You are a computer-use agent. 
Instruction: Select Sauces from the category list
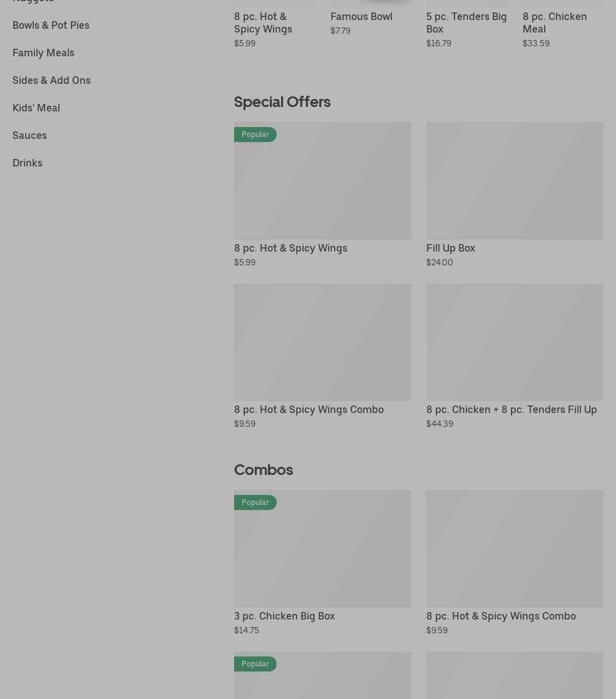29,135
